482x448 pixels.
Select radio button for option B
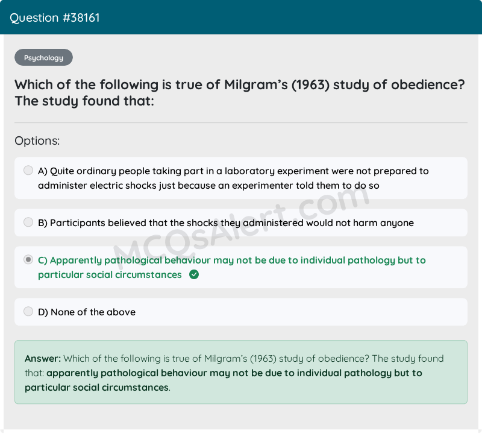pos(28,222)
